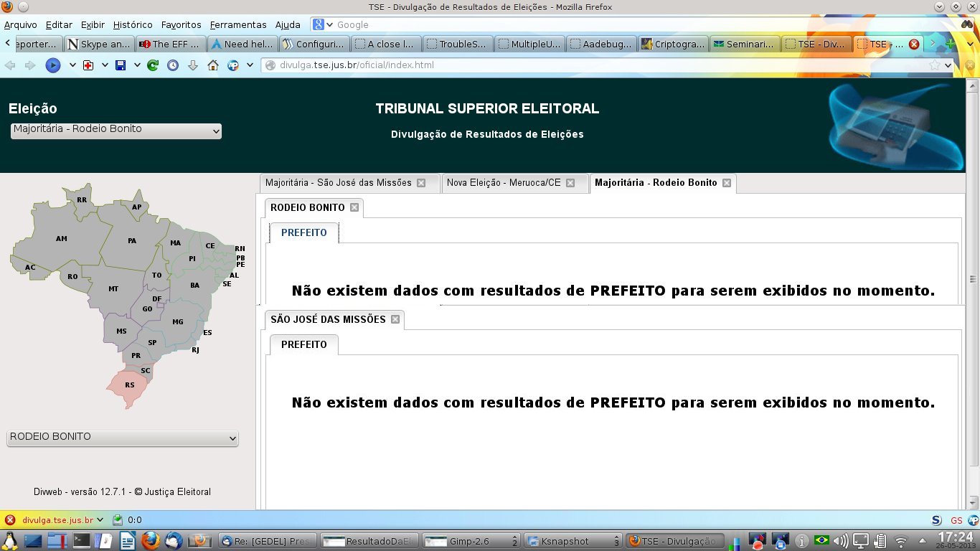Reload page with green refresh icon
Screen dimensions: 980x551
[152, 65]
